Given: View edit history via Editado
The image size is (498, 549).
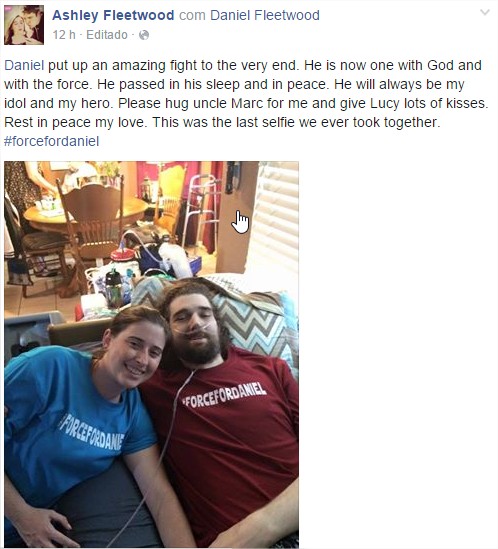Looking at the screenshot, I should click(x=107, y=35).
